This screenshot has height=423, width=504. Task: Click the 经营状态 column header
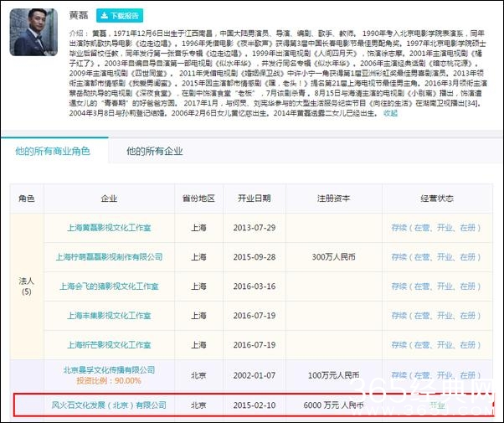point(435,199)
